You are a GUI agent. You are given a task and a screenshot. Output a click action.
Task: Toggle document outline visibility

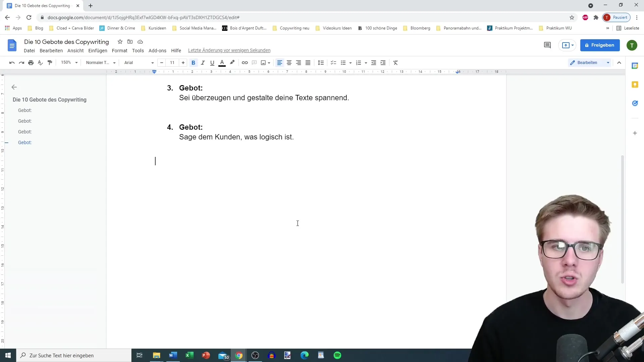point(14,87)
